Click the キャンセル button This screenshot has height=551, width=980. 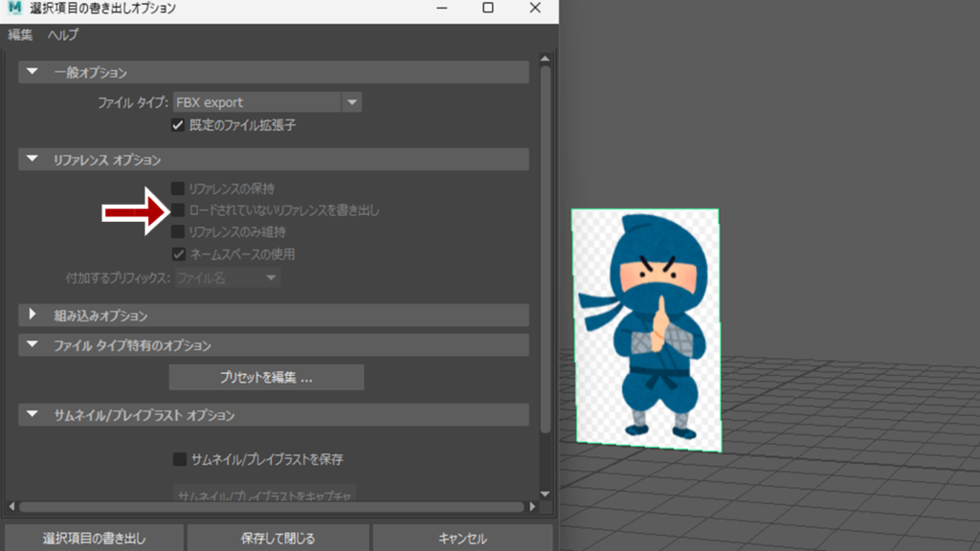(462, 538)
